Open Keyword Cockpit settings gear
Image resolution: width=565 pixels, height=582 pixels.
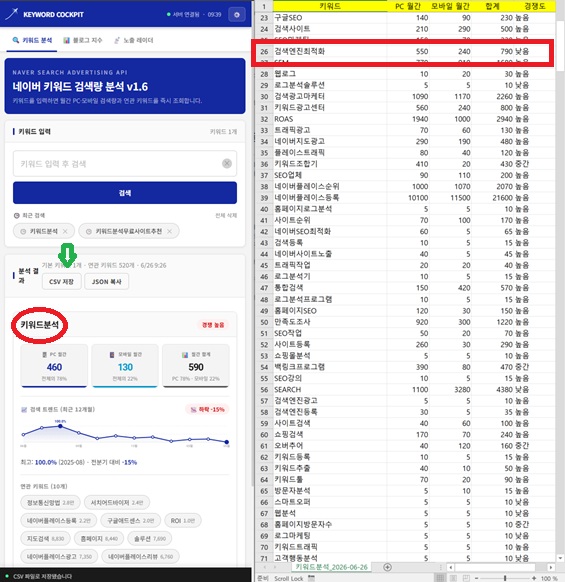[x=237, y=15]
